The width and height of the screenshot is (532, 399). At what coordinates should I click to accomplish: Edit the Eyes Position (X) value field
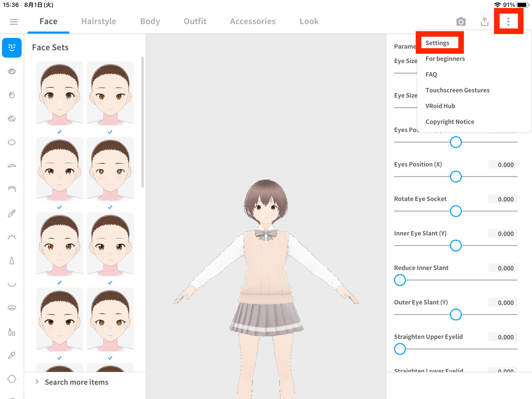point(503,165)
